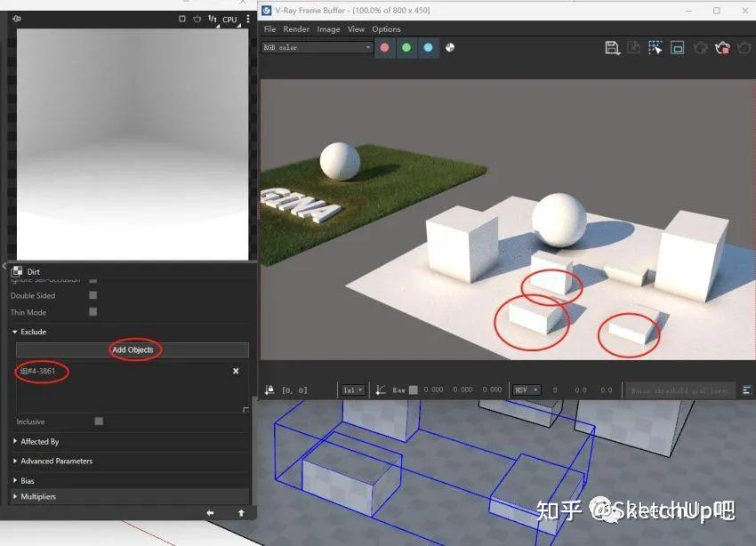Open the Options menu
Image resolution: width=756 pixels, height=546 pixels.
(387, 28)
